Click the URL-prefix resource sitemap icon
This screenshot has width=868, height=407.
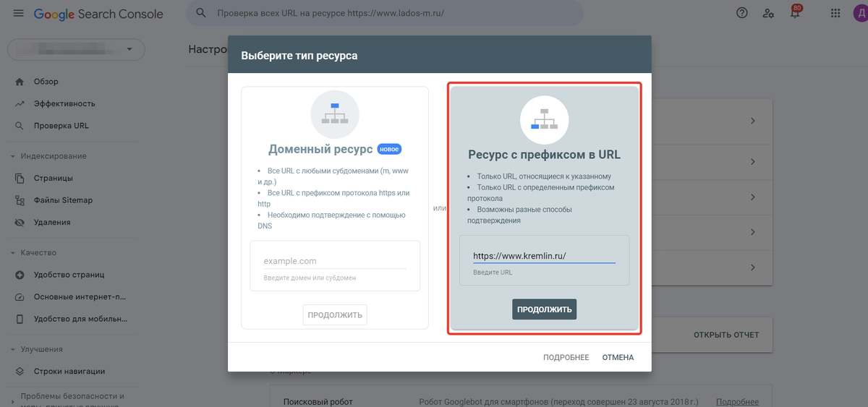click(545, 119)
